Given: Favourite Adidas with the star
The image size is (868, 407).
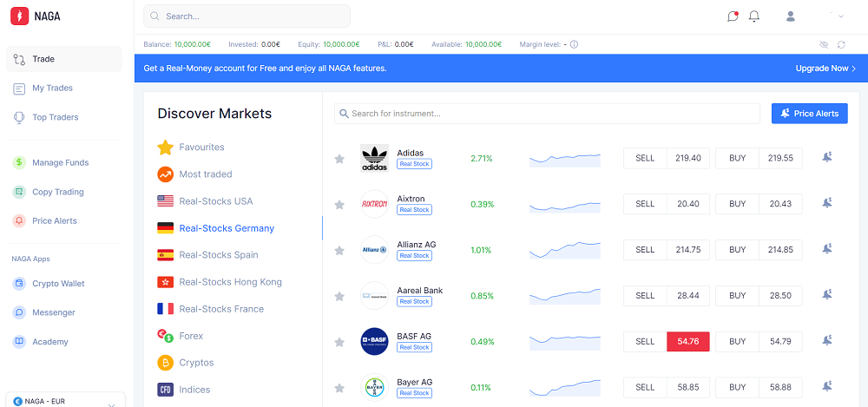Looking at the screenshot, I should (x=339, y=159).
